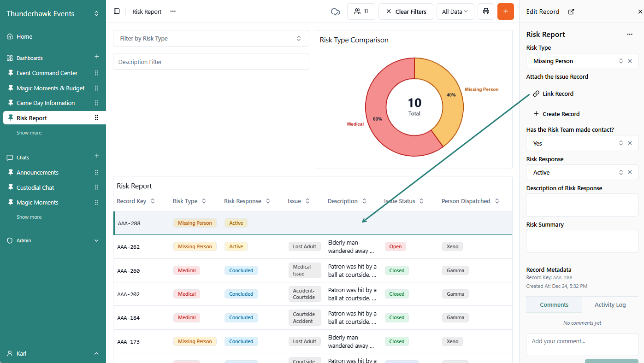The height and width of the screenshot is (363, 644).
Task: Open record in new window icon
Action: [x=571, y=12]
